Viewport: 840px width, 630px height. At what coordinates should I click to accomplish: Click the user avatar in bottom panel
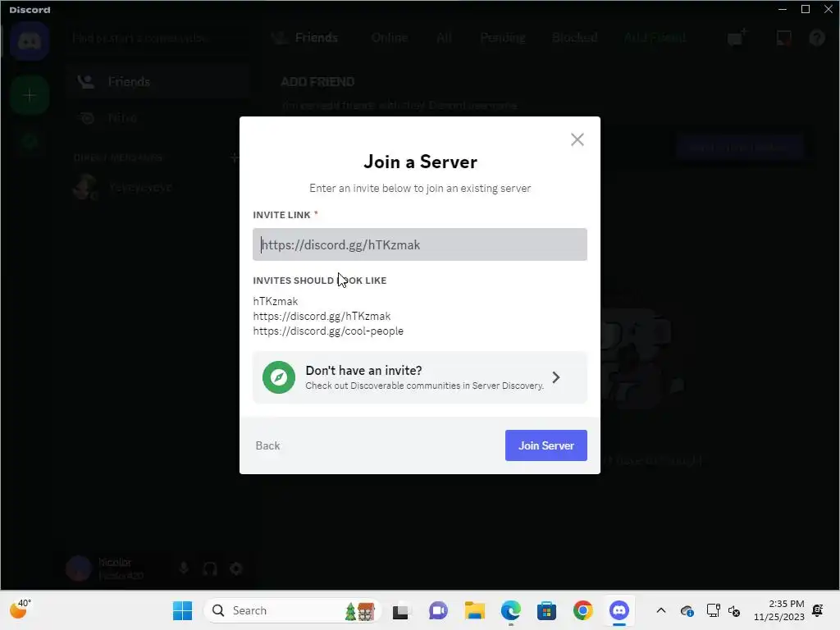click(79, 568)
